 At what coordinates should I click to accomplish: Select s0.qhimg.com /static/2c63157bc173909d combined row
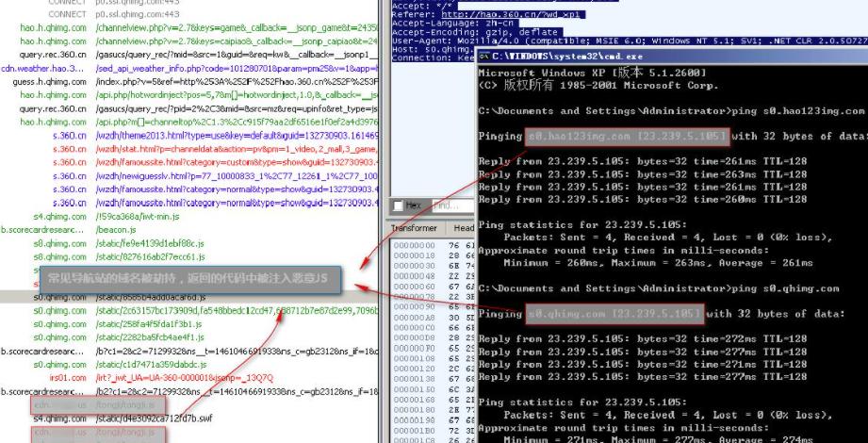189,311
